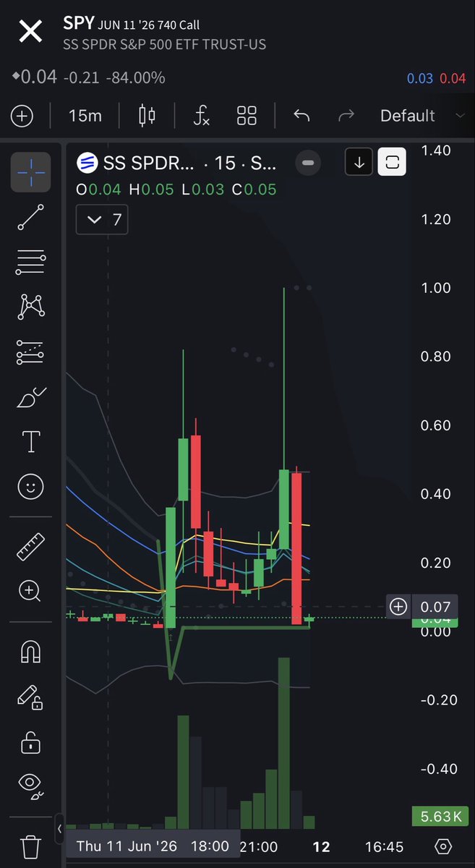Click the 12 date marker on axis
Viewport: 475px width, 868px height.
tap(321, 847)
